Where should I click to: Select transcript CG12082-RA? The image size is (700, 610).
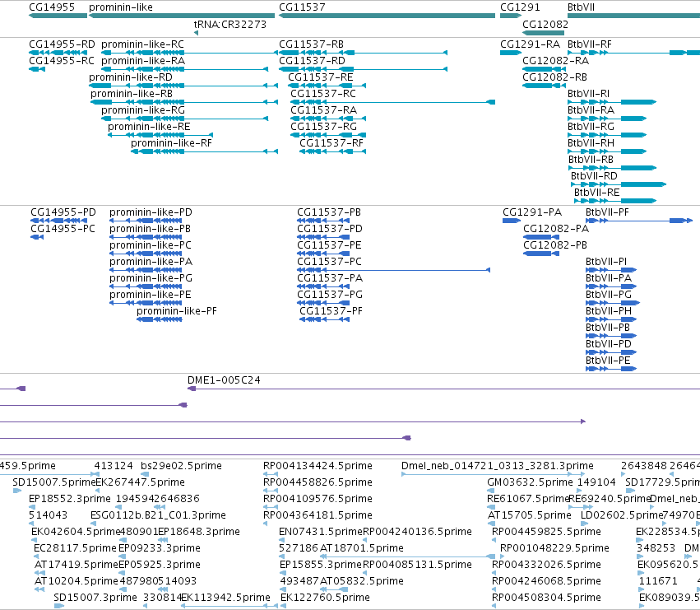555,61
